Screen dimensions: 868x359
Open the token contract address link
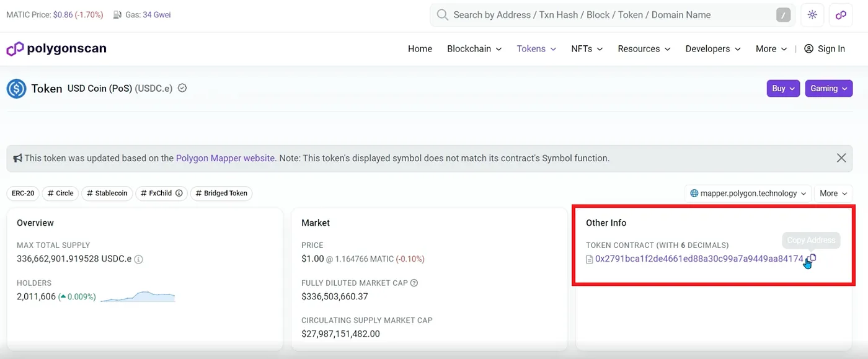(699, 259)
